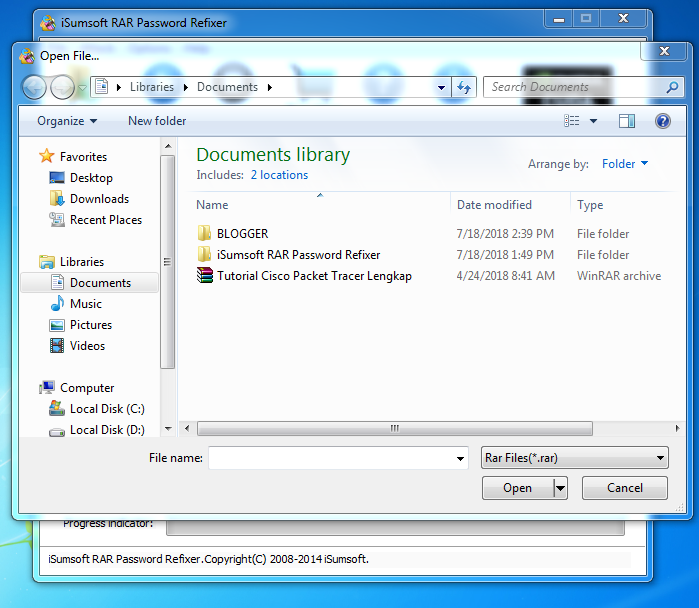Select Tutorial Cisco Packet Tracer Lengkap archive
This screenshot has height=608, width=699.
(x=314, y=275)
